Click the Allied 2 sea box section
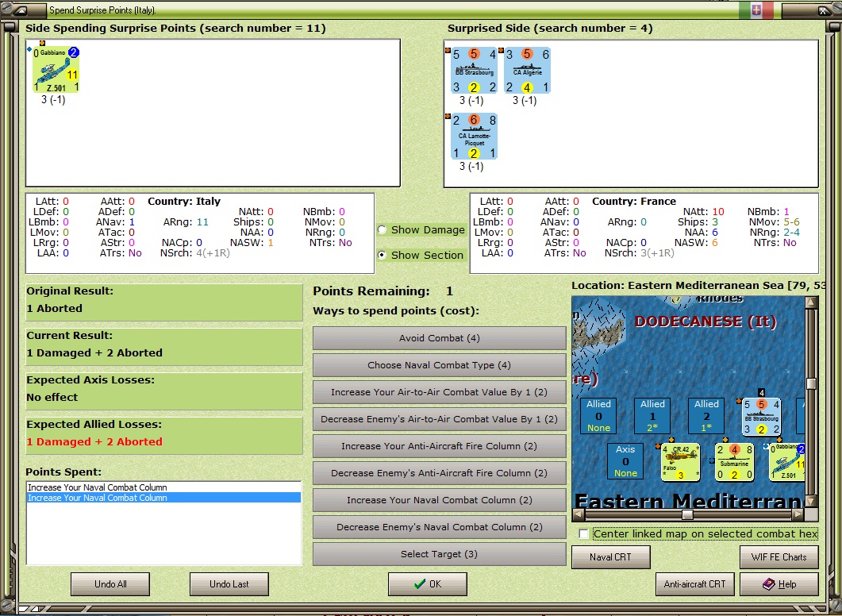This screenshot has width=842, height=616. tap(706, 416)
